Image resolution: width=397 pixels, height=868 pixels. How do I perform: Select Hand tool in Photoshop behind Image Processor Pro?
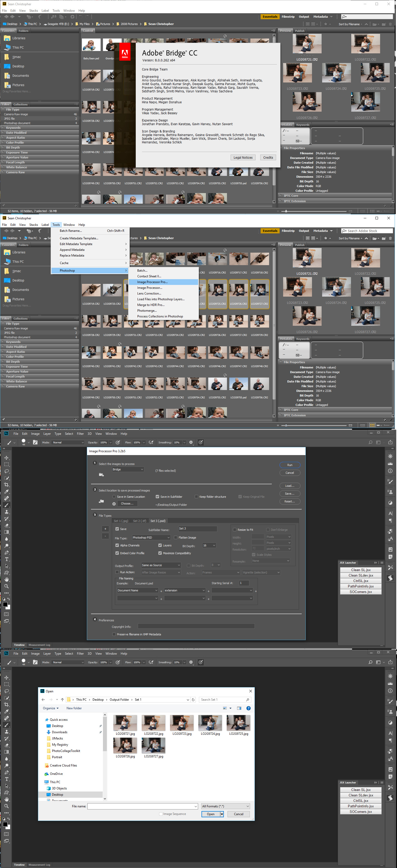pos(6,579)
